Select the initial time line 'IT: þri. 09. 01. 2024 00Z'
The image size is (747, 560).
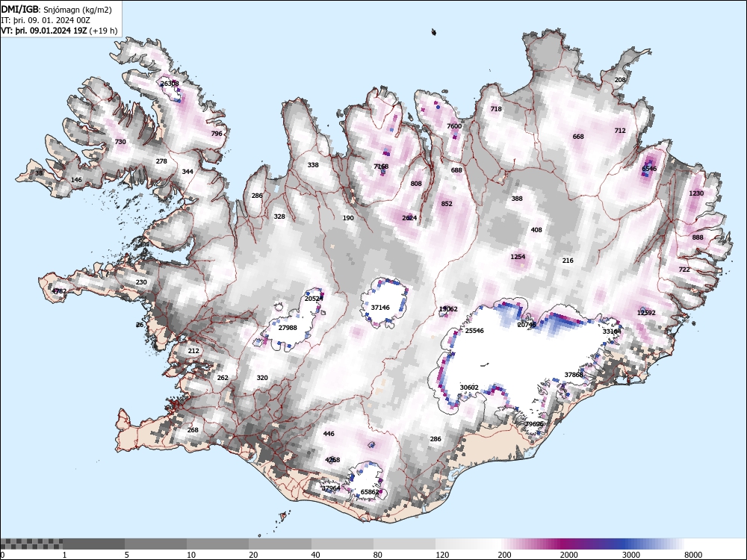pyautogui.click(x=46, y=20)
